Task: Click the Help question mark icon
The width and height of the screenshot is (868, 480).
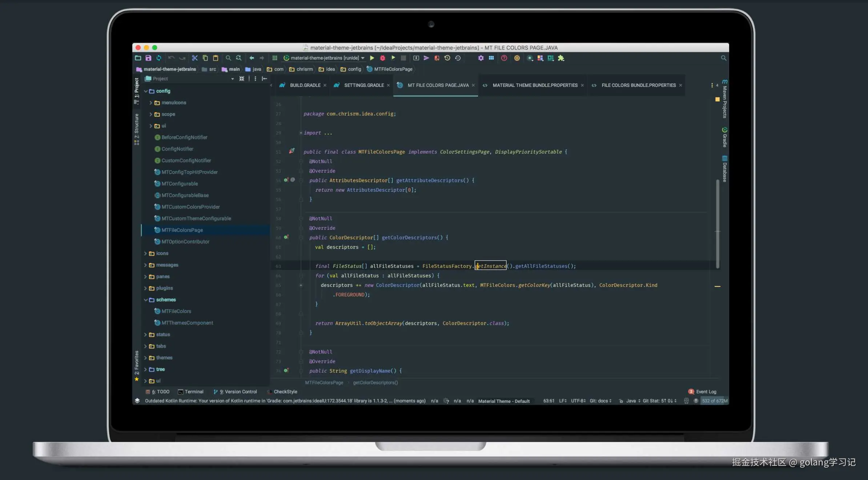Action: coord(504,58)
